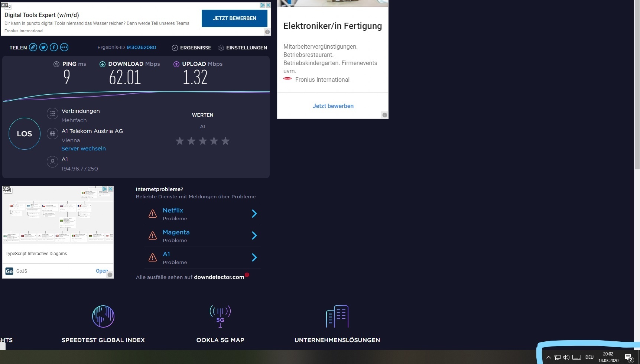This screenshot has width=640, height=364.
Task: Open downdetector.com link
Action: 219,277
